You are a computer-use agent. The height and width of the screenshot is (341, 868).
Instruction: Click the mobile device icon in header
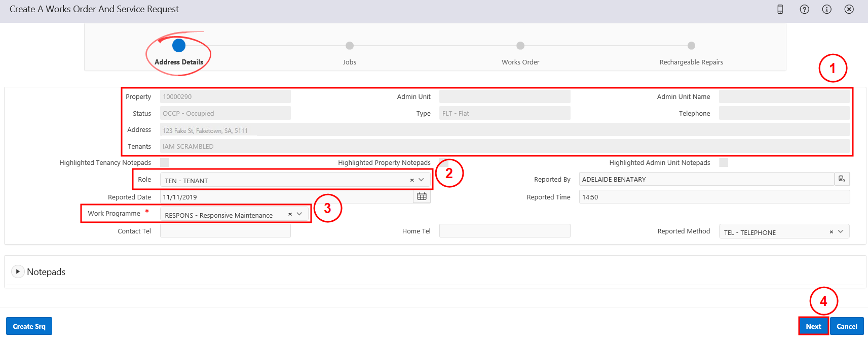point(780,9)
